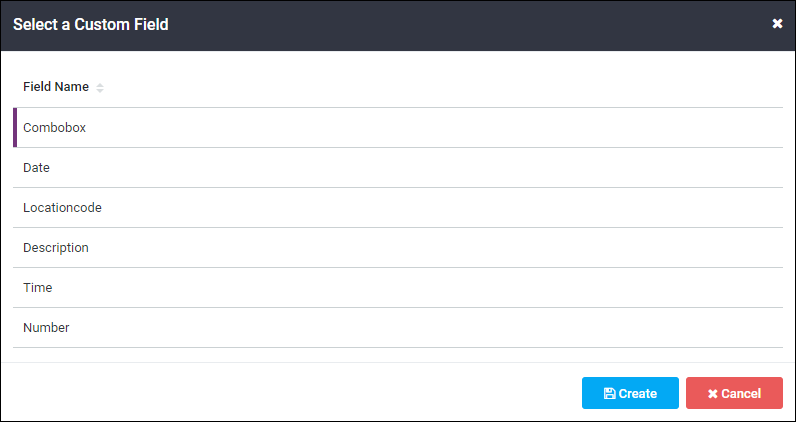
Task: Select the Time field entry
Action: [398, 287]
